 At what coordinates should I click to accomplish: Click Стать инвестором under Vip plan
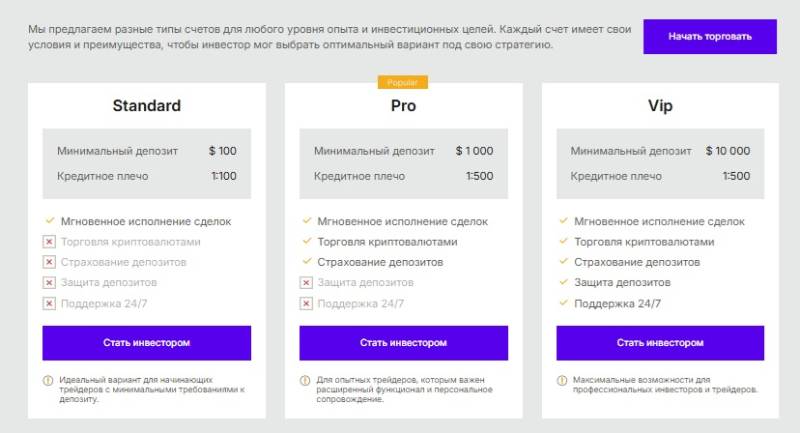coord(660,343)
